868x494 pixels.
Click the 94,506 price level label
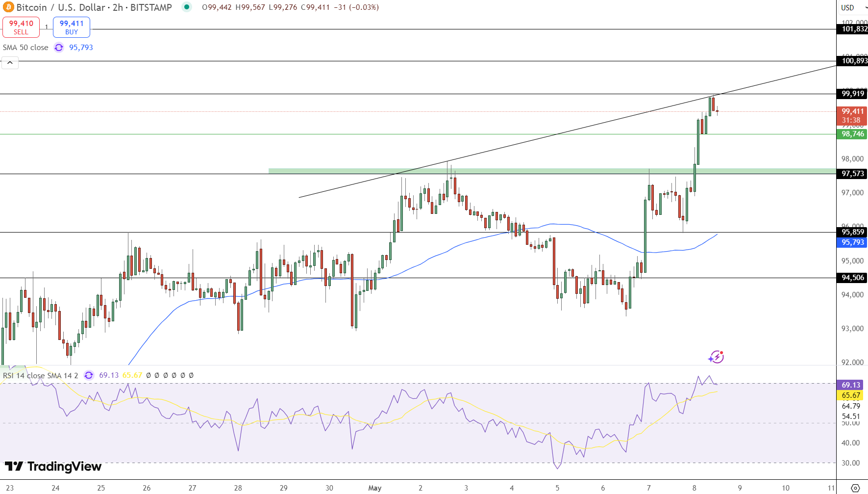pos(852,278)
